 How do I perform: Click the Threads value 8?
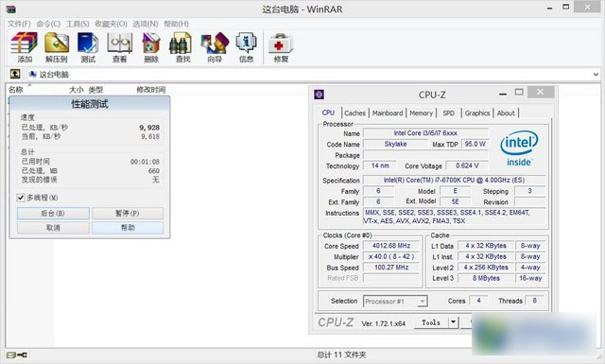534,301
